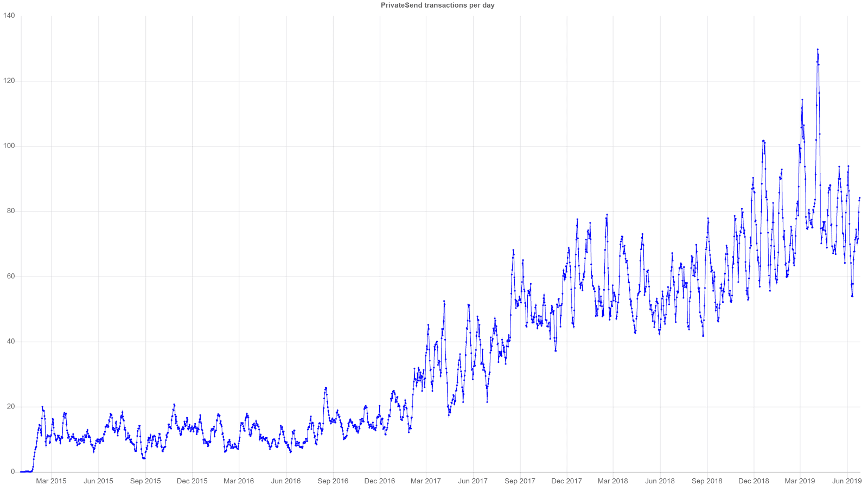Select the 20 y-axis tick label
This screenshot has width=868, height=492.
click(x=11, y=407)
